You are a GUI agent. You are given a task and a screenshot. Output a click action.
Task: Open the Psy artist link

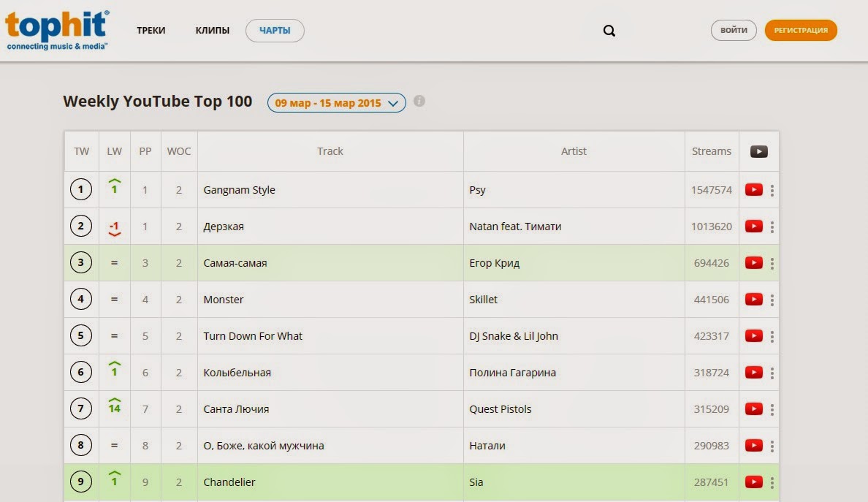click(477, 190)
